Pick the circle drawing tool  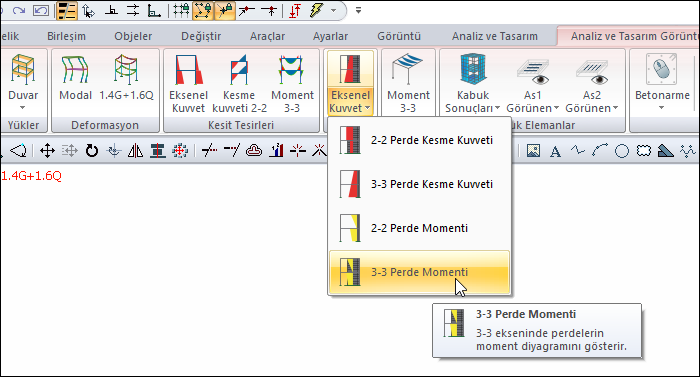click(x=622, y=151)
